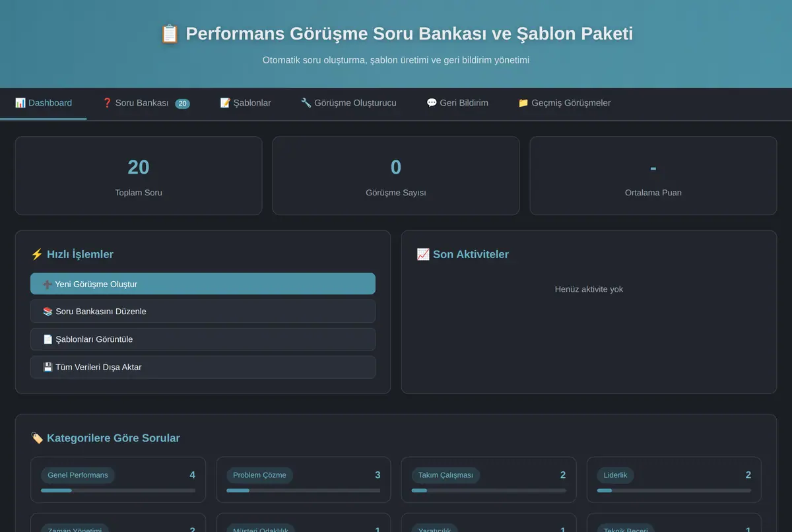
Task: Click the wrench icon of Görüşme Oluşturucu
Action: pyautogui.click(x=306, y=103)
